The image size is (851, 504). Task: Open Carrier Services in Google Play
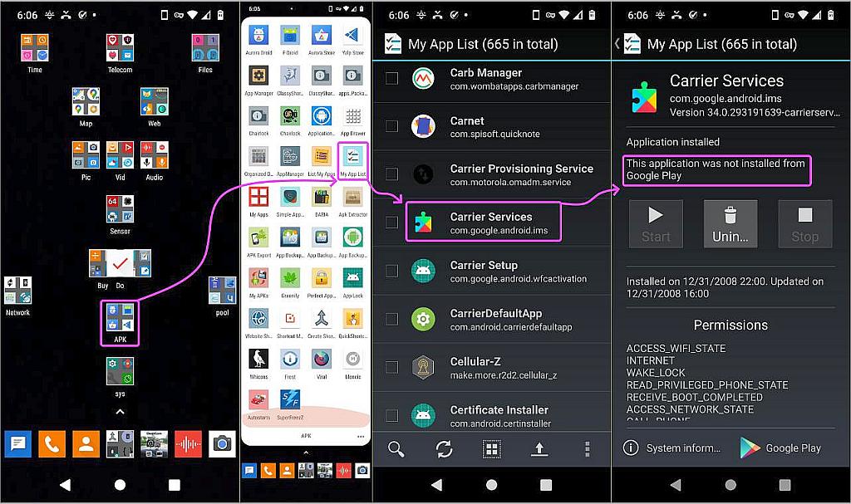[x=781, y=448]
